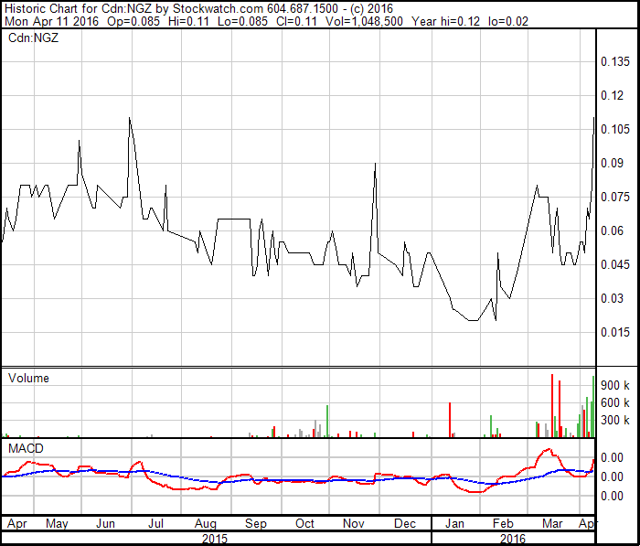Click the 0.12 price axis label
The image size is (640, 546).
(x=612, y=95)
